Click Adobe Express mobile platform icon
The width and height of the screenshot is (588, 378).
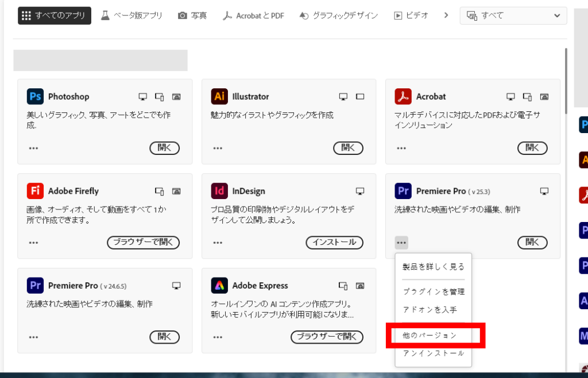pos(343,286)
